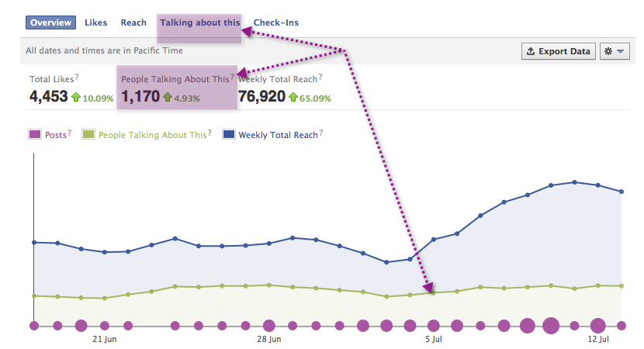The height and width of the screenshot is (349, 644).
Task: Toggle the Weekly Total Reach blue swatch
Action: point(229,135)
